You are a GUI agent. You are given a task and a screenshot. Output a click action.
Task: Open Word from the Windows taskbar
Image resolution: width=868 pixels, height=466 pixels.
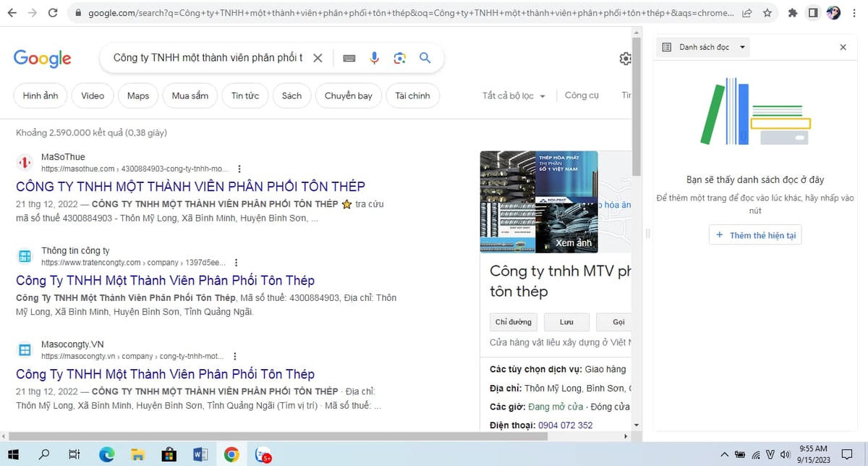[x=200, y=454]
